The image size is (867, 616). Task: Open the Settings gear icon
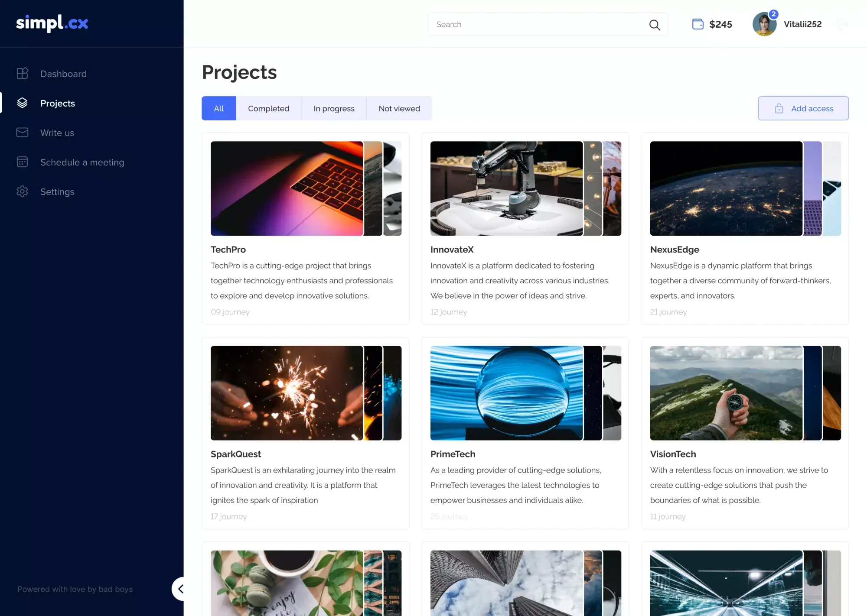point(23,191)
